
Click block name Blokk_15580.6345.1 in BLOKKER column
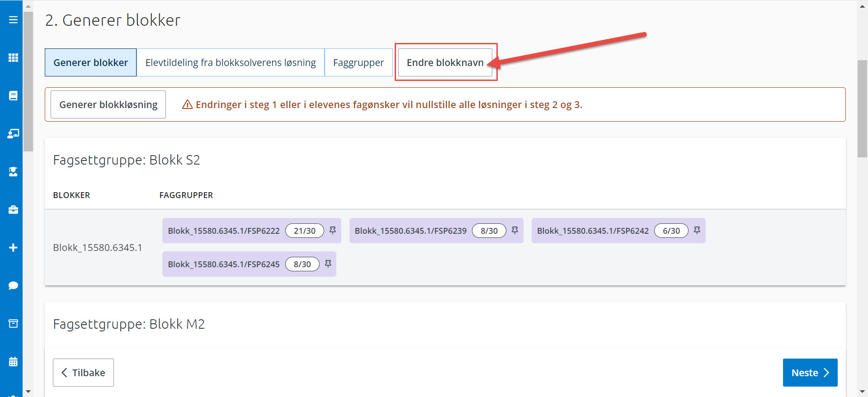tap(98, 248)
